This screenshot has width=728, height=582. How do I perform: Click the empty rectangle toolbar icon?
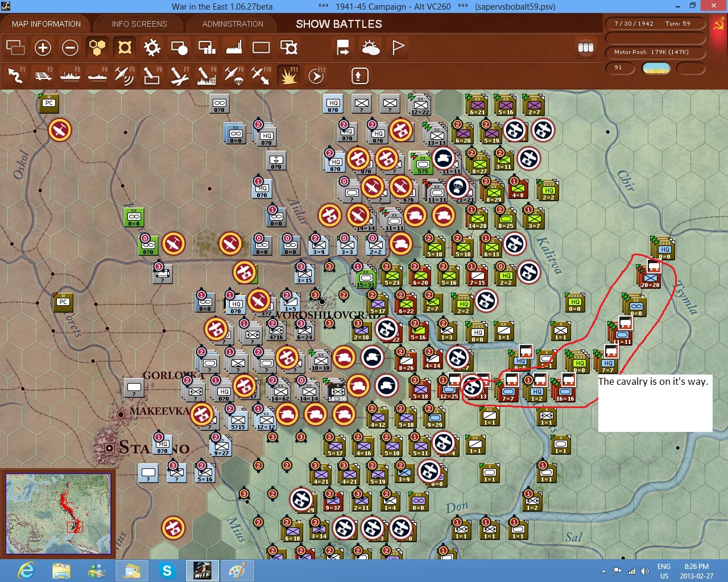point(261,48)
